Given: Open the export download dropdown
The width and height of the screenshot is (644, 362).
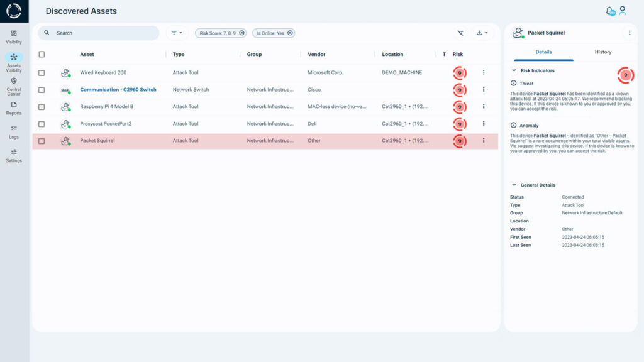Looking at the screenshot, I should click(480, 32).
